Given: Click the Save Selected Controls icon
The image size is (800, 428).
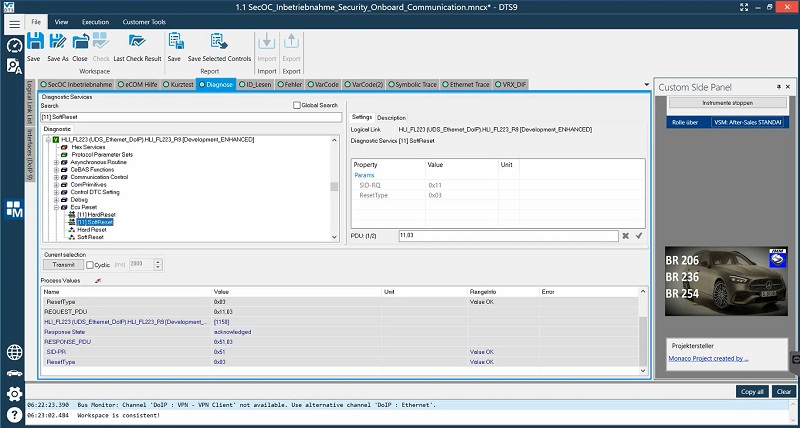Looking at the screenshot, I should [219, 42].
